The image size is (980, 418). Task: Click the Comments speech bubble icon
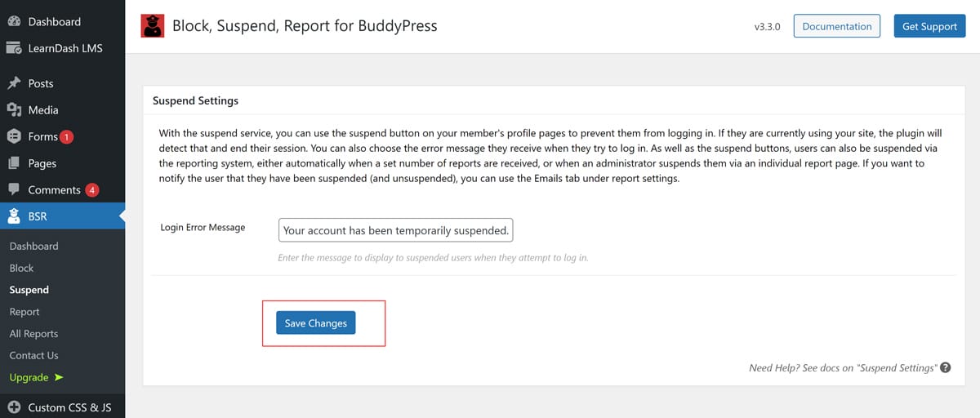point(14,189)
